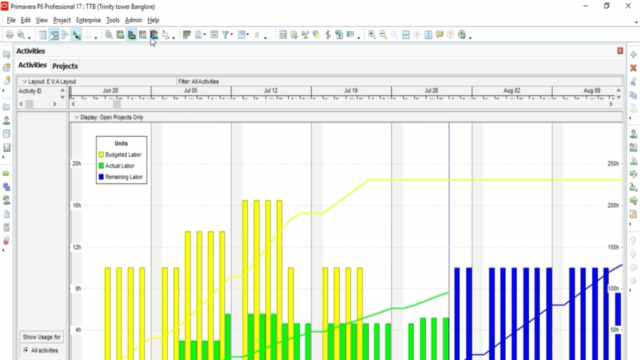
Task: Click the Zoom Out magnifier icon
Action: 383,35
